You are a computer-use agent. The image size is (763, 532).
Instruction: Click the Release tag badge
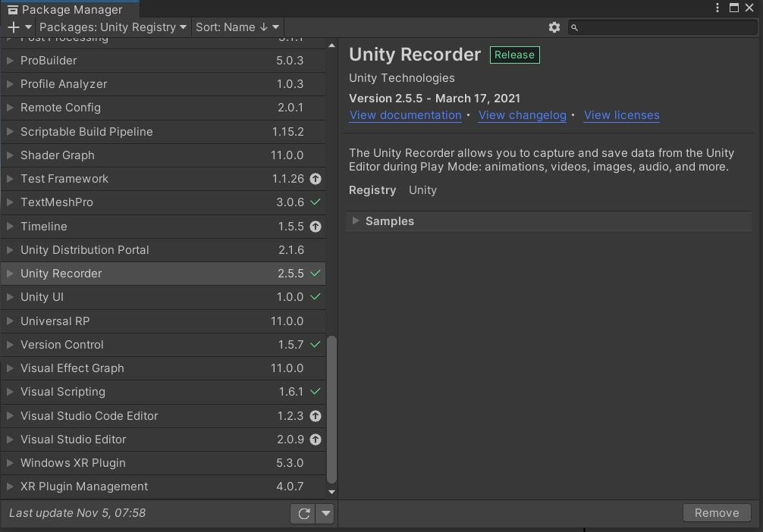[x=514, y=55]
